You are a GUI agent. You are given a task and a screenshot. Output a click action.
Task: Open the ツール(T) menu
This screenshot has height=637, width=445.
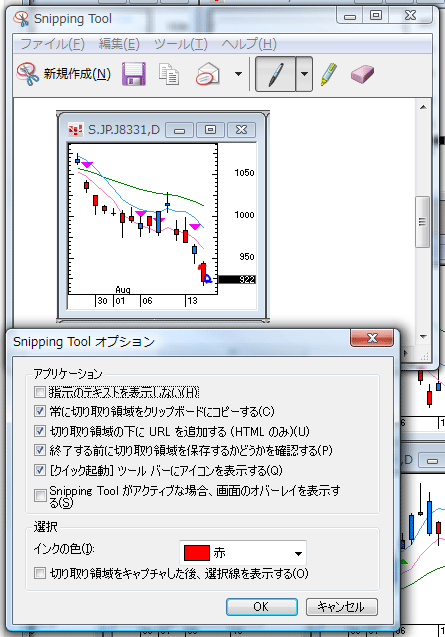(181, 43)
